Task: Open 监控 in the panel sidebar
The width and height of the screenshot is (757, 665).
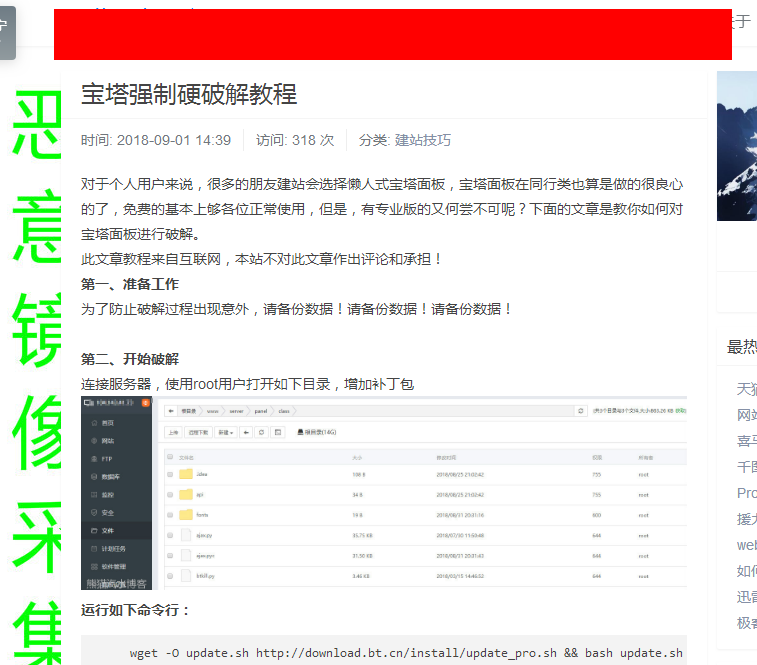Action: [x=108, y=495]
